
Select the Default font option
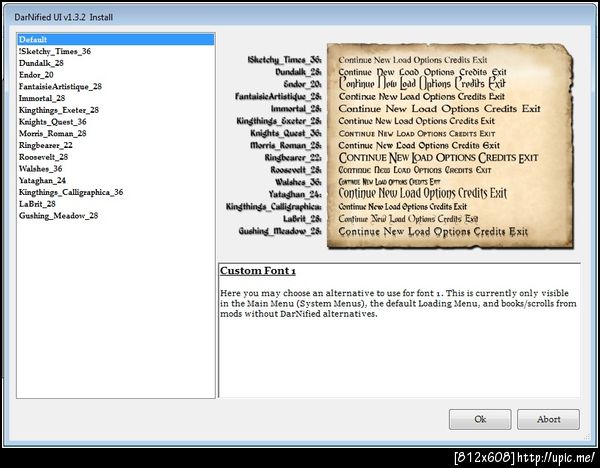click(116, 39)
